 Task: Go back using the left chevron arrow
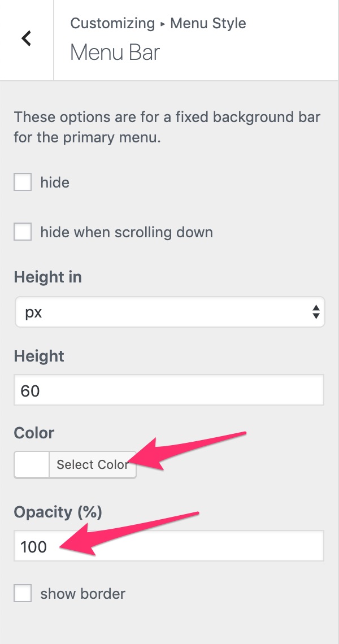[26, 39]
